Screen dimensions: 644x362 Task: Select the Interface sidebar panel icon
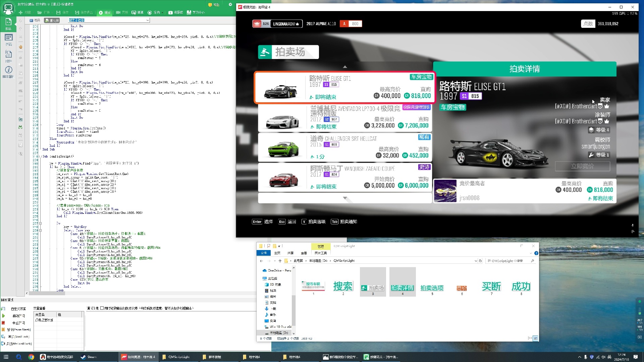click(x=8, y=40)
